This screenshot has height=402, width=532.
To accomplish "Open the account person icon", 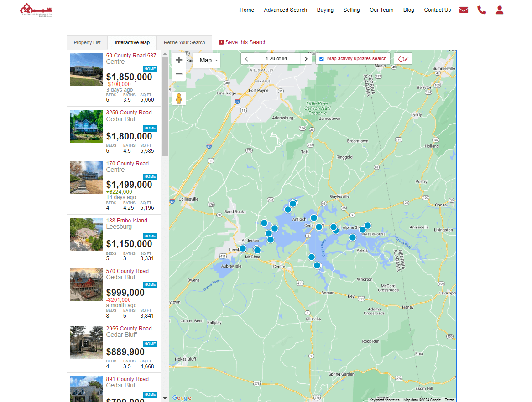I will click(500, 10).
